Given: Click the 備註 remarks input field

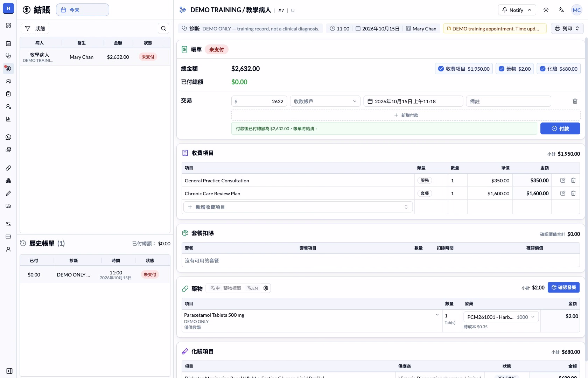Looking at the screenshot, I should (509, 101).
